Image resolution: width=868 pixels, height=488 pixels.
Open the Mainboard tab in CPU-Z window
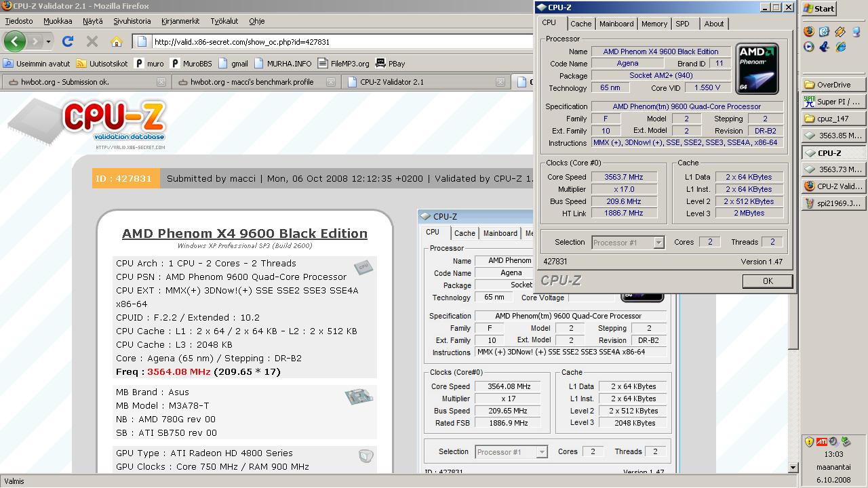click(x=616, y=24)
